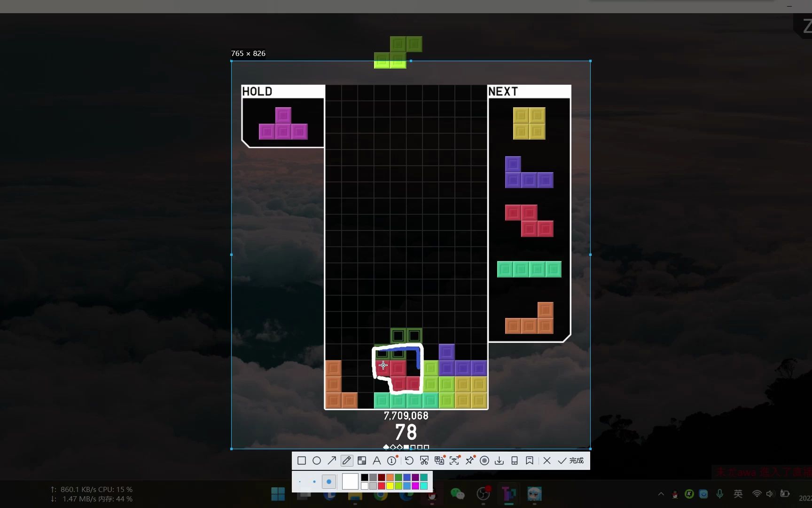The width and height of the screenshot is (812, 508).
Task: Click the orange L piece in NEXT queue
Action: click(529, 318)
